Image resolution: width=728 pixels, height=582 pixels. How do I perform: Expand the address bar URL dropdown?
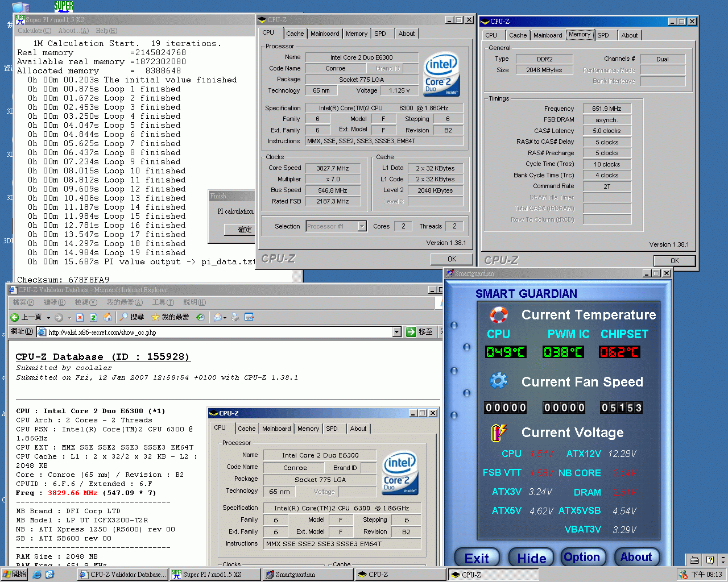click(x=397, y=332)
